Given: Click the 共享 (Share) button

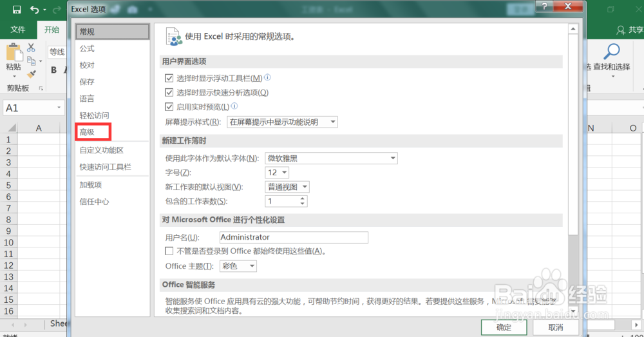Looking at the screenshot, I should (630, 30).
